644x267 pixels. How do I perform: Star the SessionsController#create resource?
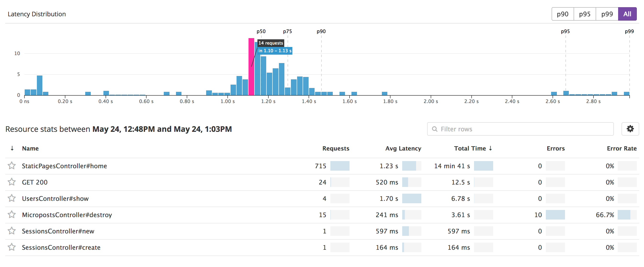coord(11,247)
